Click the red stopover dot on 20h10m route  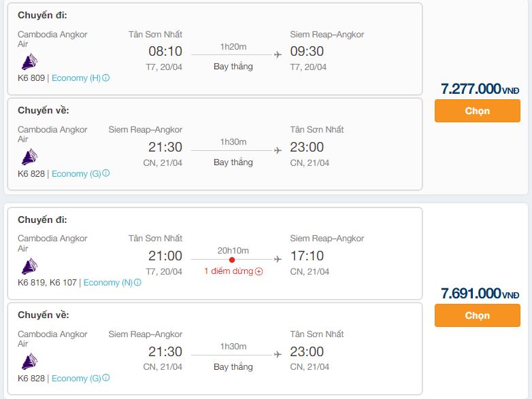tap(232, 260)
